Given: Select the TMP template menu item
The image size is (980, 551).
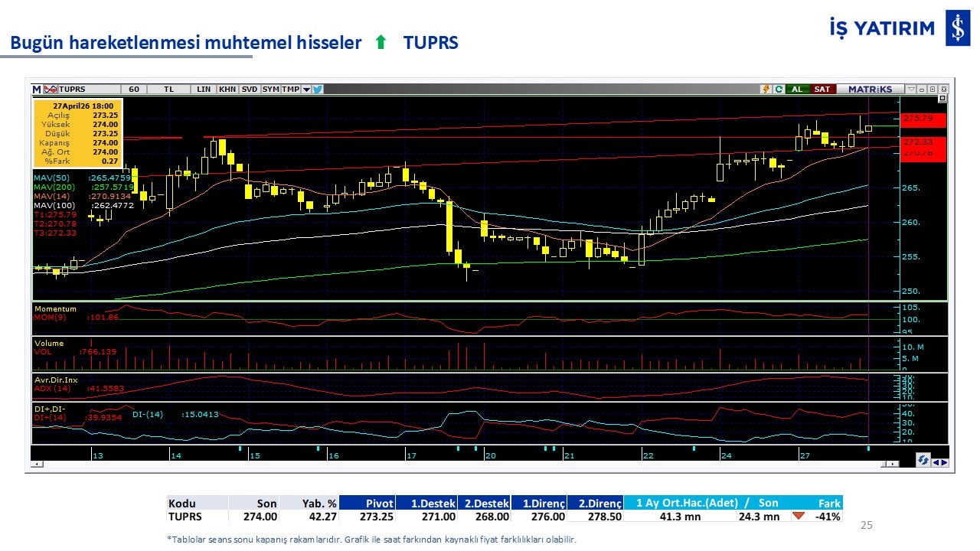Looking at the screenshot, I should 290,90.
